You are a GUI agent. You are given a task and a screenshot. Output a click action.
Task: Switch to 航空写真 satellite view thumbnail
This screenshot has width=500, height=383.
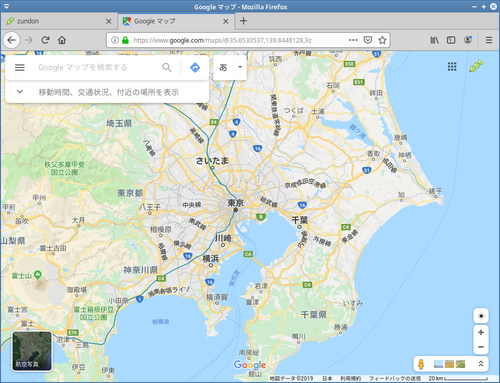(x=32, y=351)
